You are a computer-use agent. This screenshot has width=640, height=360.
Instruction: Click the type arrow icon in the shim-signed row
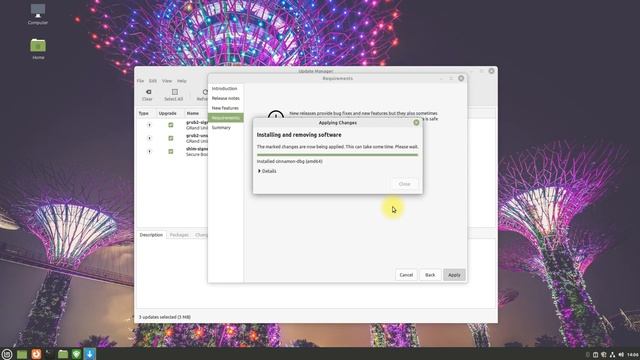149,151
